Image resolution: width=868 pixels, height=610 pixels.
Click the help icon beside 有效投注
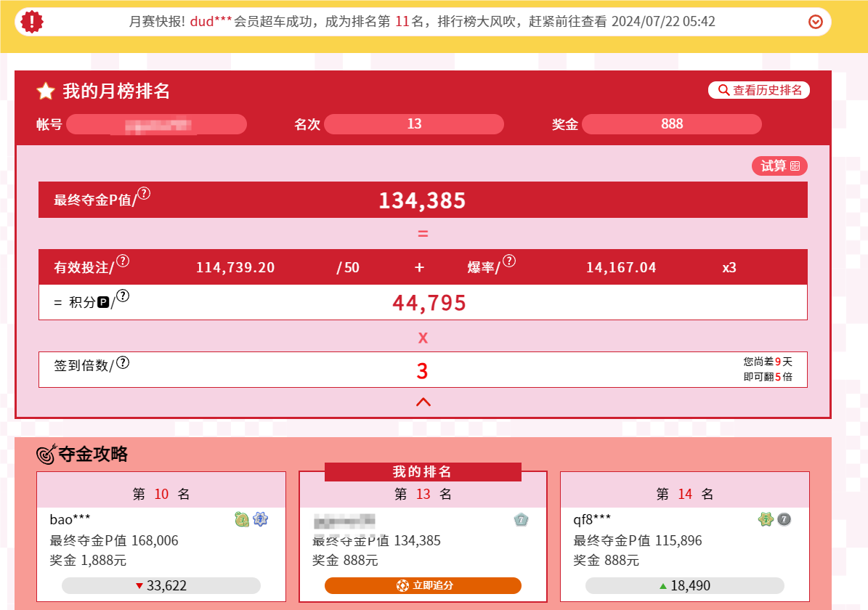pyautogui.click(x=123, y=261)
